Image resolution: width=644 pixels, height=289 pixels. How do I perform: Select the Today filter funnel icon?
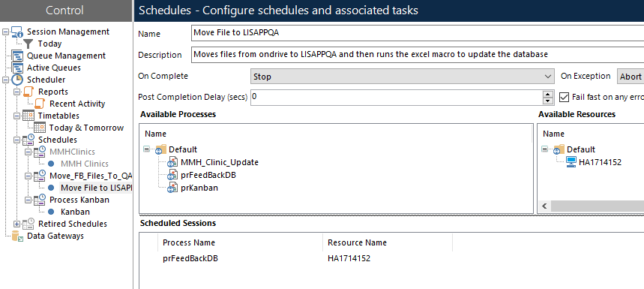28,44
